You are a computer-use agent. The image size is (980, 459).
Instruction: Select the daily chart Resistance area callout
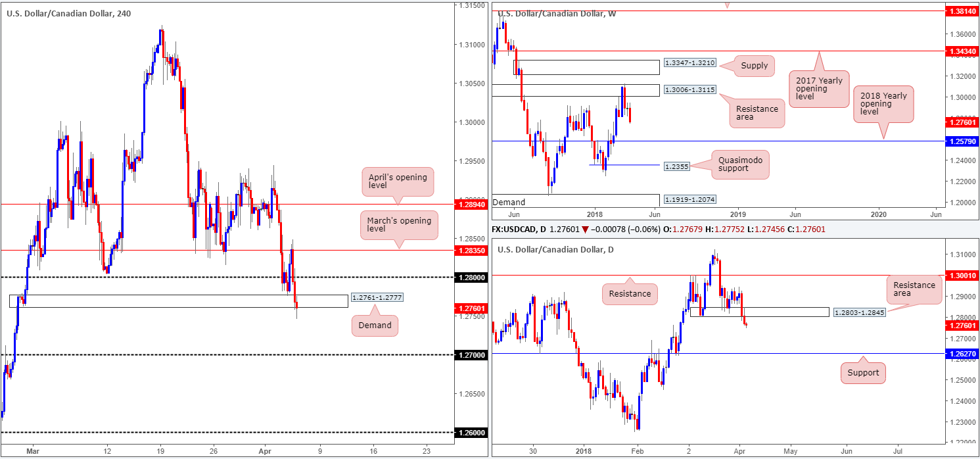click(914, 290)
